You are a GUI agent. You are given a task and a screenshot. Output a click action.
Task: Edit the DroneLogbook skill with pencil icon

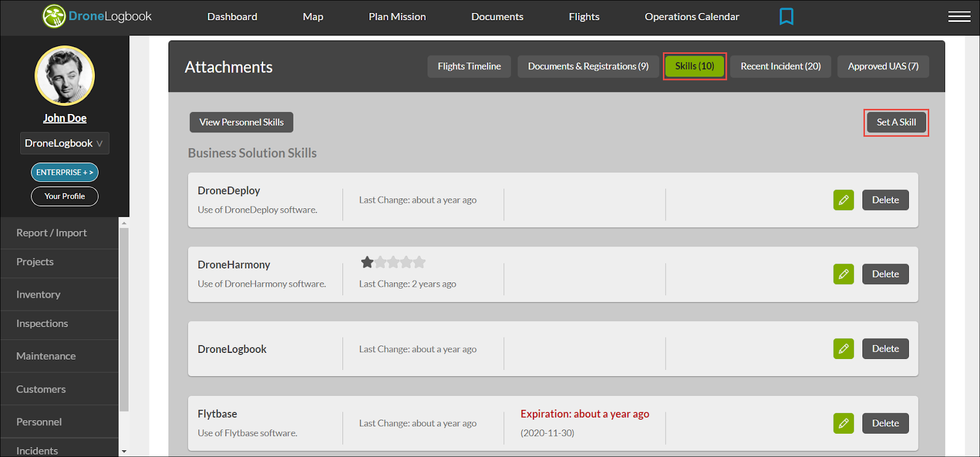(843, 349)
